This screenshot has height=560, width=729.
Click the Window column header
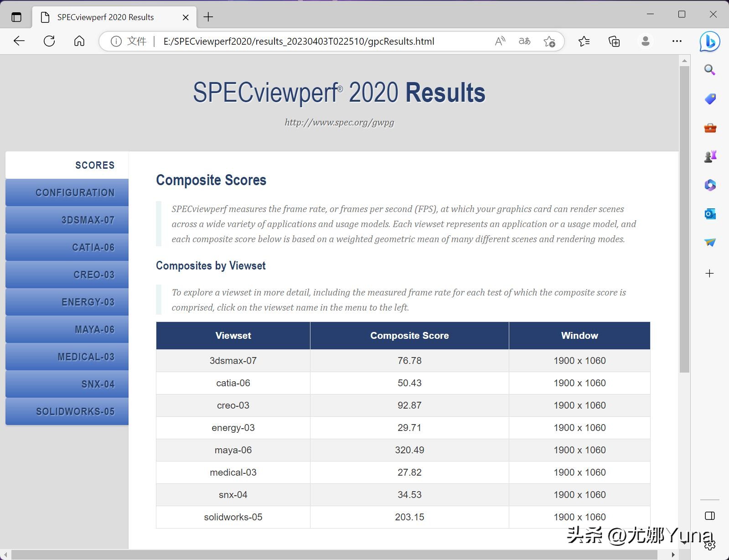(x=579, y=336)
